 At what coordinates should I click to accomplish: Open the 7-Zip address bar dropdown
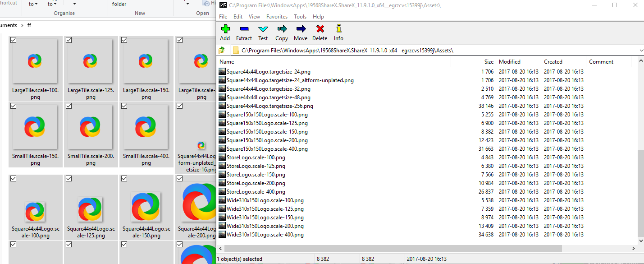(641, 50)
